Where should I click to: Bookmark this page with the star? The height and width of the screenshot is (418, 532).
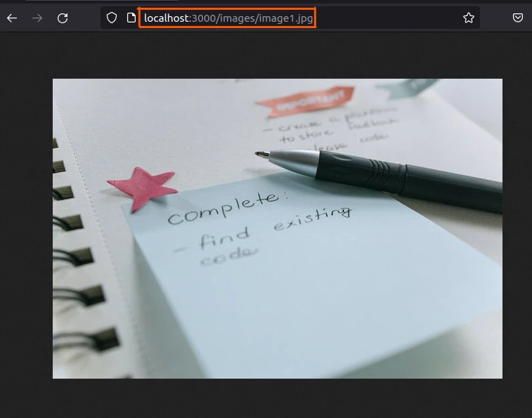tap(469, 18)
